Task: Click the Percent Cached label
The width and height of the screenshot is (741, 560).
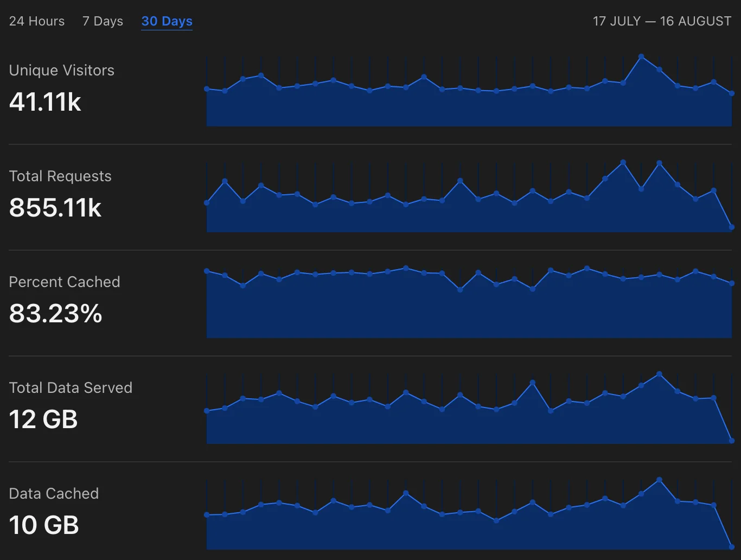Action: coord(65,282)
